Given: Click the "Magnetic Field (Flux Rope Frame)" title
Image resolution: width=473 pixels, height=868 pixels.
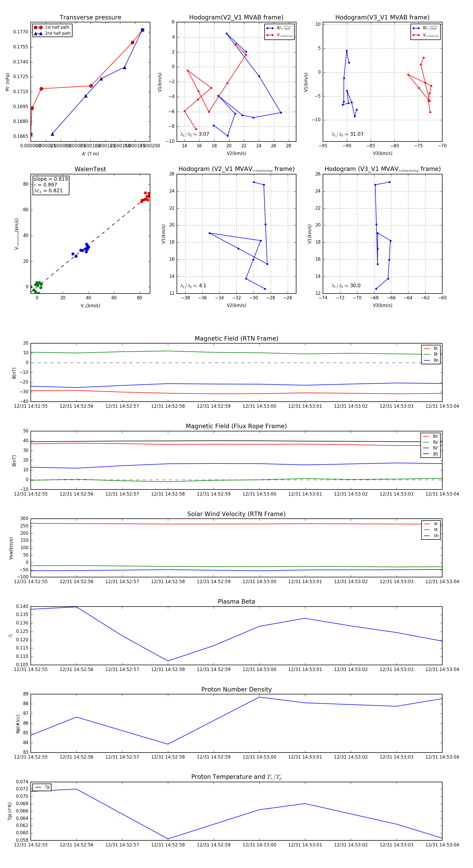Looking at the screenshot, I should [x=236, y=426].
